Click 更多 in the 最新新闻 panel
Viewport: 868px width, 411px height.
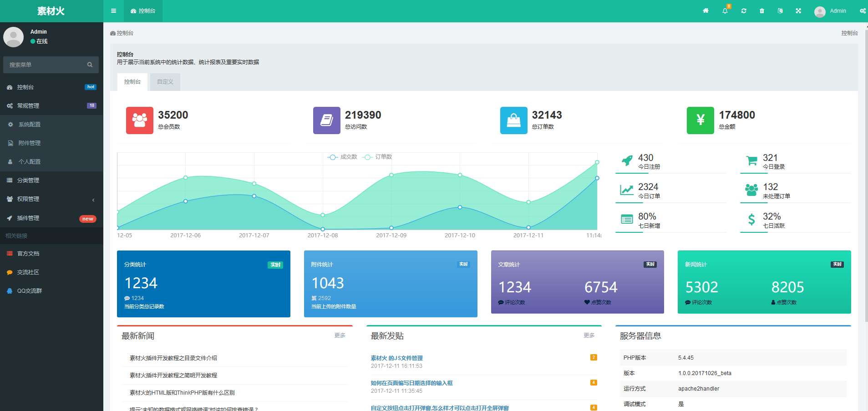coord(340,335)
